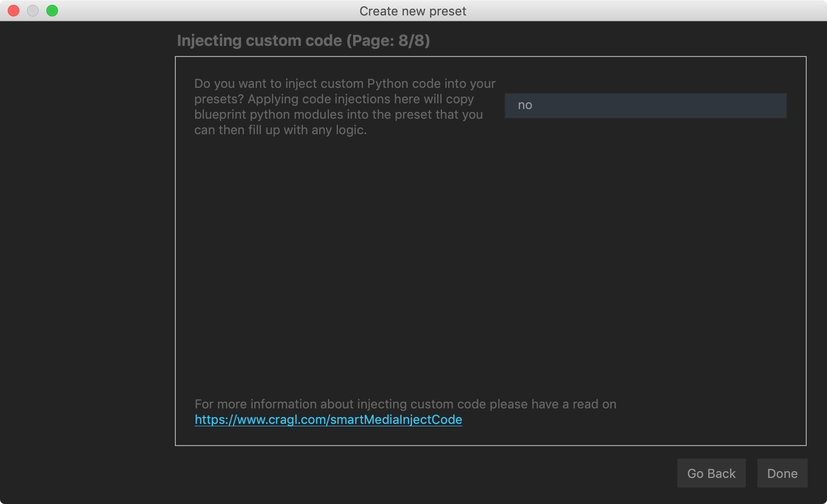Finish the wizard with the Done button
The image size is (827, 504).
[782, 473]
